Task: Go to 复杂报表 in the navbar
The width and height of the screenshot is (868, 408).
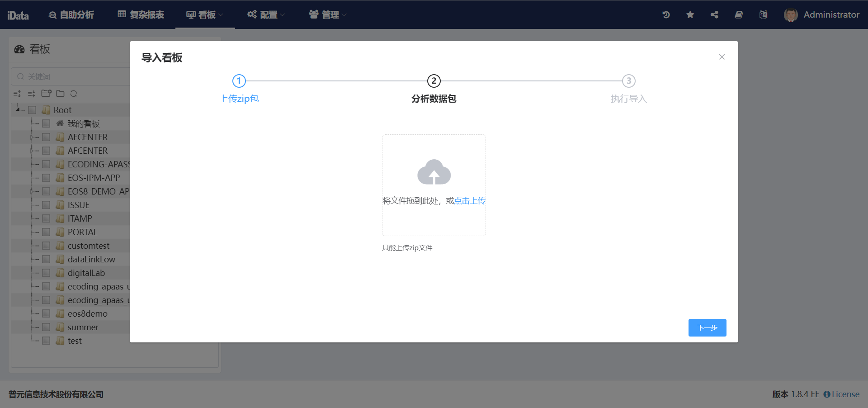Action: [x=141, y=14]
